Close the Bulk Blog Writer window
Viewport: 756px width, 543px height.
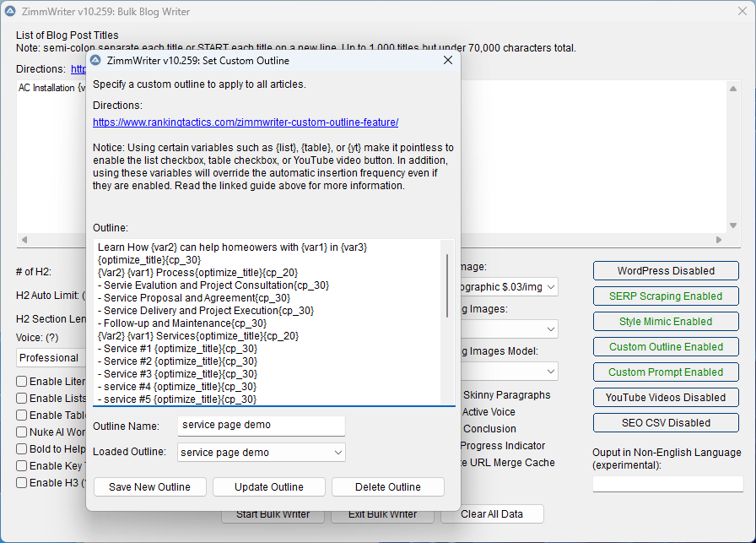click(742, 11)
